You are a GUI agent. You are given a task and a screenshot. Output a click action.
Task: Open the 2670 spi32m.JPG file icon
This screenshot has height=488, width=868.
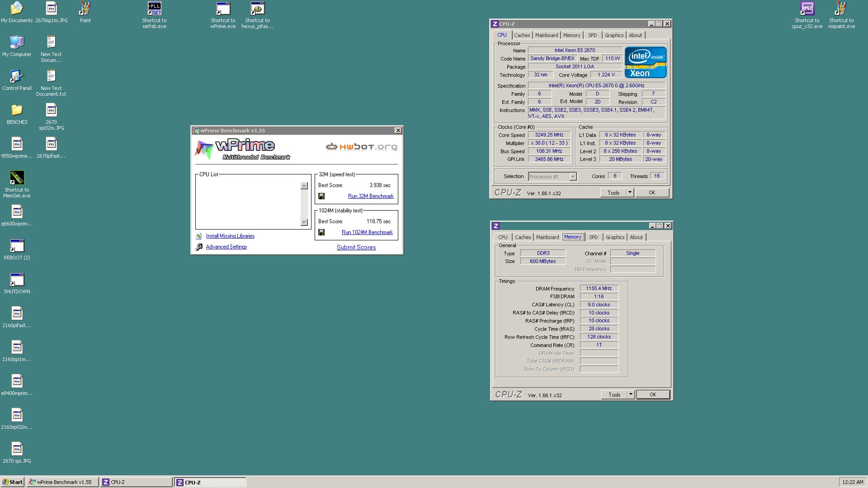[51, 117]
